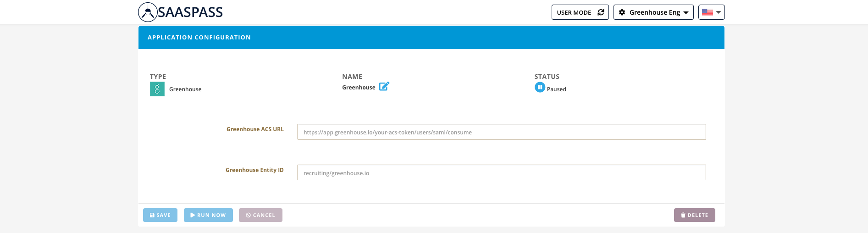Viewport: 868px width, 233px height.
Task: Click the trash icon in the Delete button
Action: [683, 215]
